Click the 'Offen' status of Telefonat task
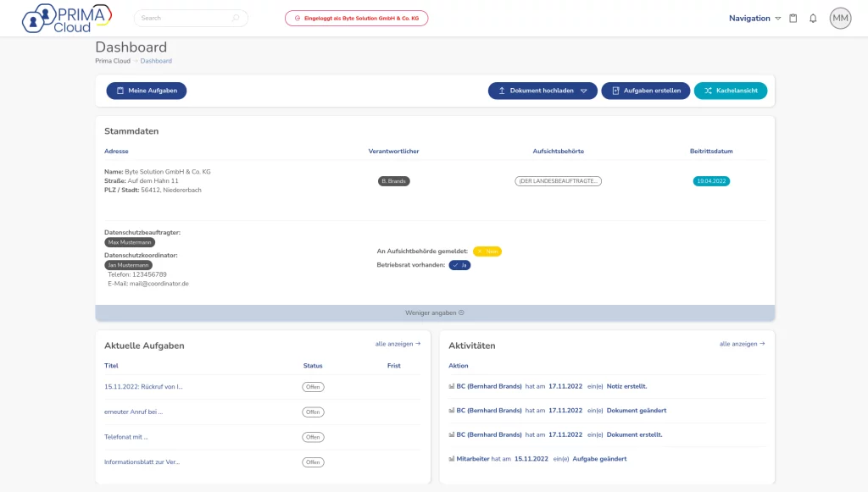Viewport: 868px width, 492px height. tap(313, 437)
